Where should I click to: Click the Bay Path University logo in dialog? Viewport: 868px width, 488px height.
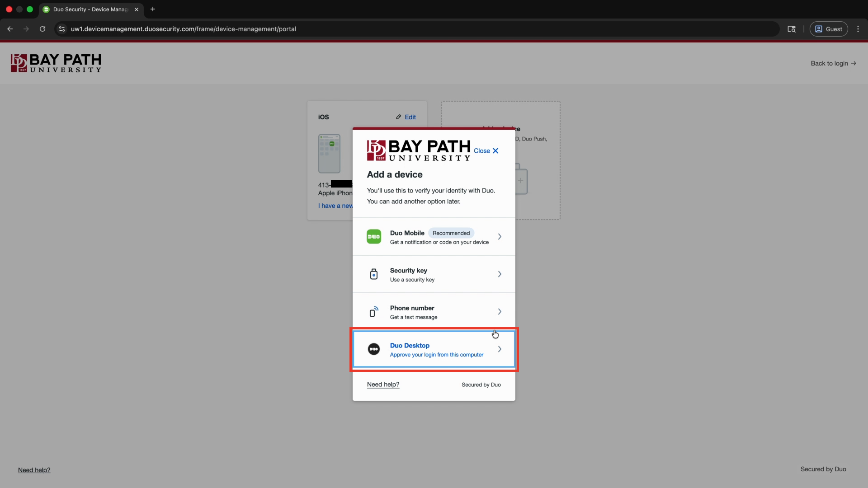(x=419, y=150)
